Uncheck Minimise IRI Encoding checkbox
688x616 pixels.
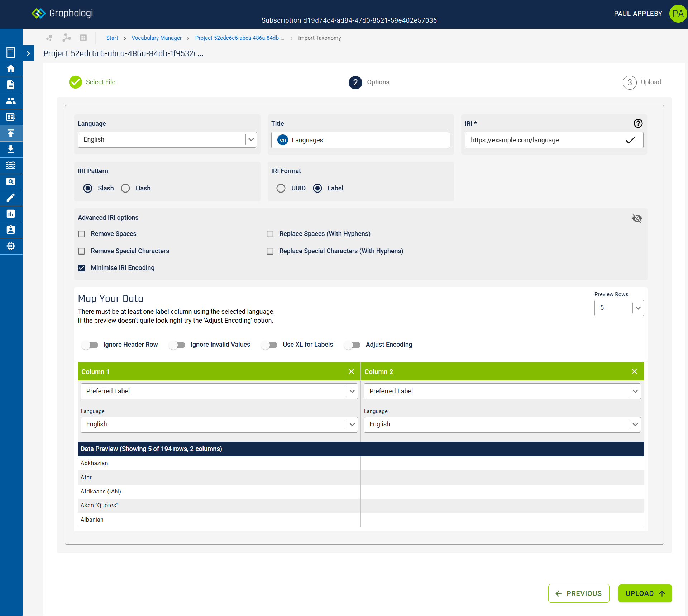[x=82, y=268]
